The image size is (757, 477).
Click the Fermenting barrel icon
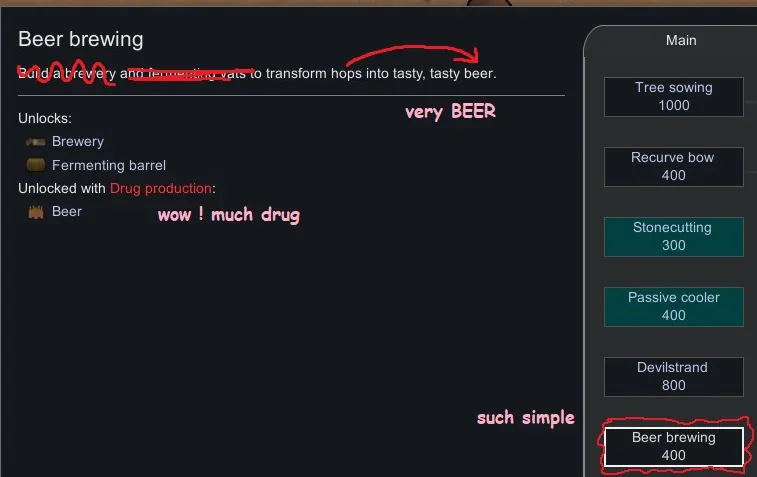35,165
